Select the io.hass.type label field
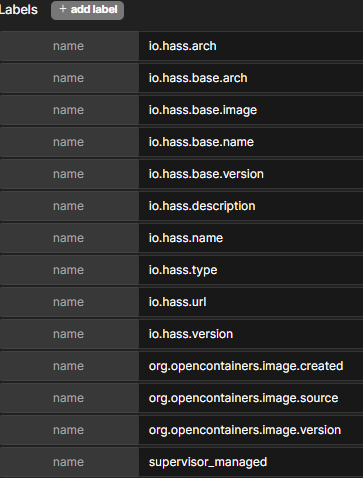 (251, 270)
